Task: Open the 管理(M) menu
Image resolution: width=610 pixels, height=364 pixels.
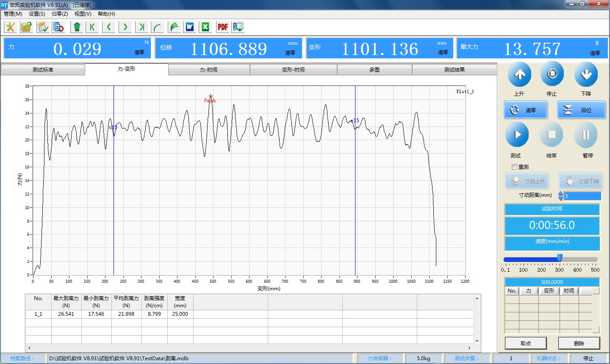Action: pyautogui.click(x=13, y=14)
